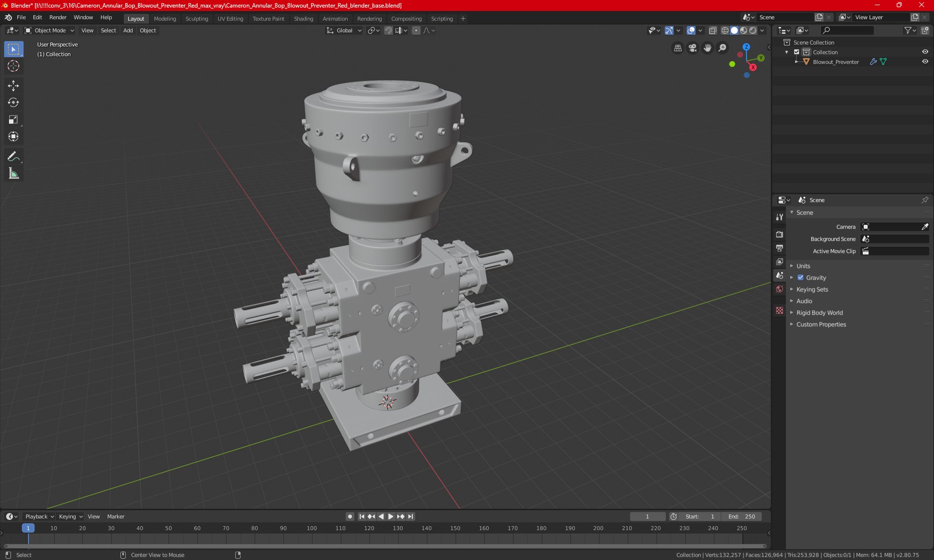Select the Scale tool
Screen dimensions: 934x560
coord(13,120)
